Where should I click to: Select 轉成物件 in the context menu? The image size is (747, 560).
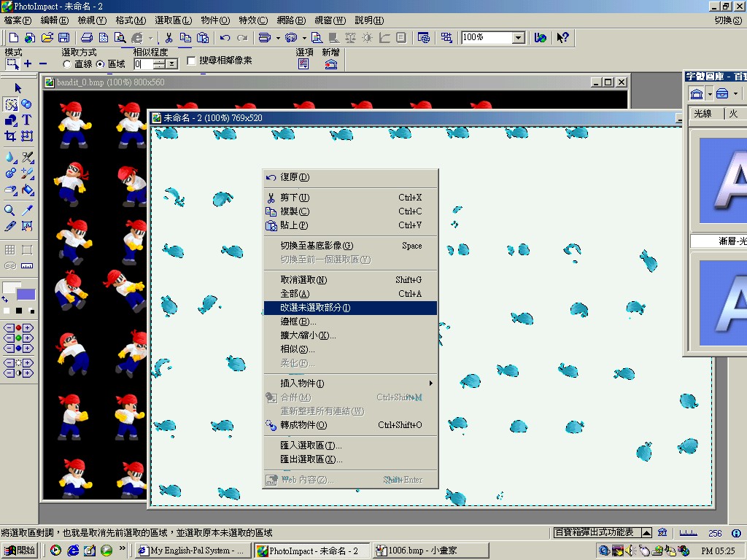pyautogui.click(x=351, y=425)
